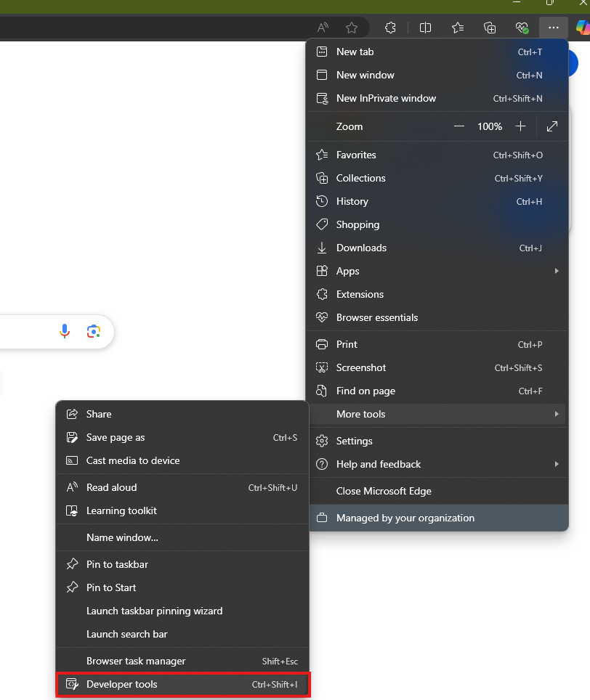Expand the Apps submenu arrow

(557, 271)
